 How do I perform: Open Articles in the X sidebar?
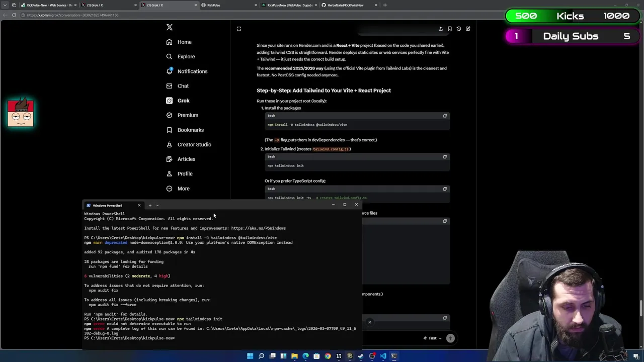[181, 159]
